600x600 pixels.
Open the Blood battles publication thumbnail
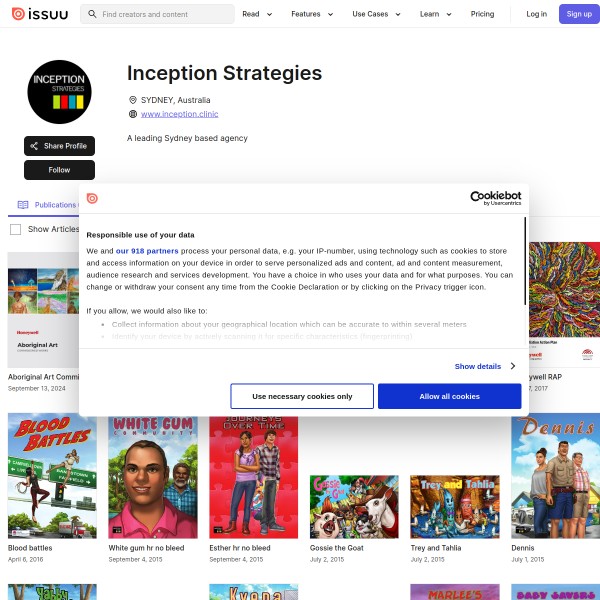[52, 476]
